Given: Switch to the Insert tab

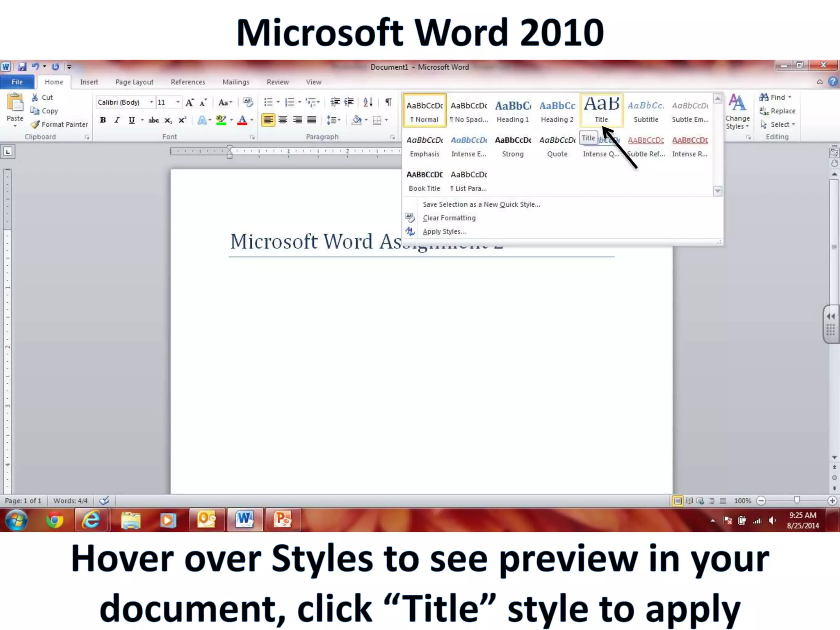Looking at the screenshot, I should point(89,82).
